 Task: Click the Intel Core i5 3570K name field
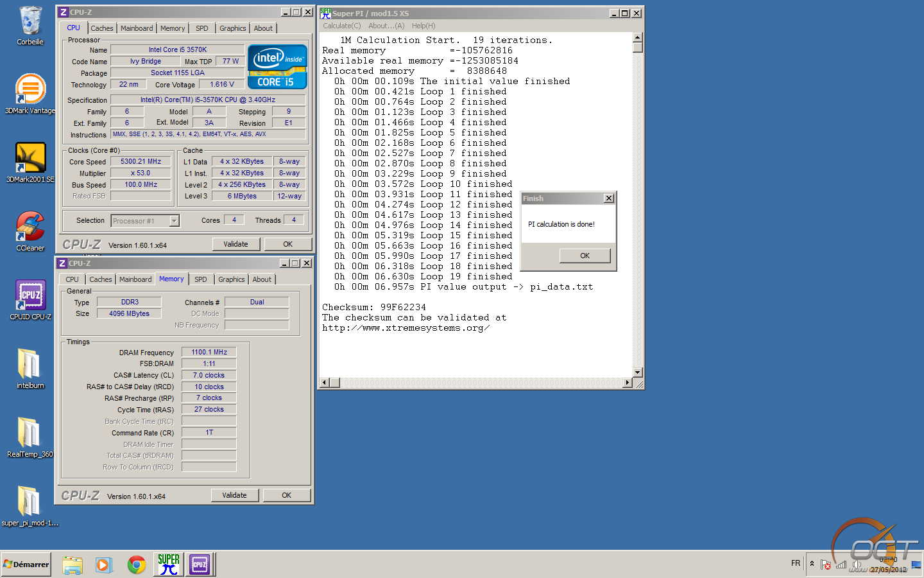tap(178, 49)
